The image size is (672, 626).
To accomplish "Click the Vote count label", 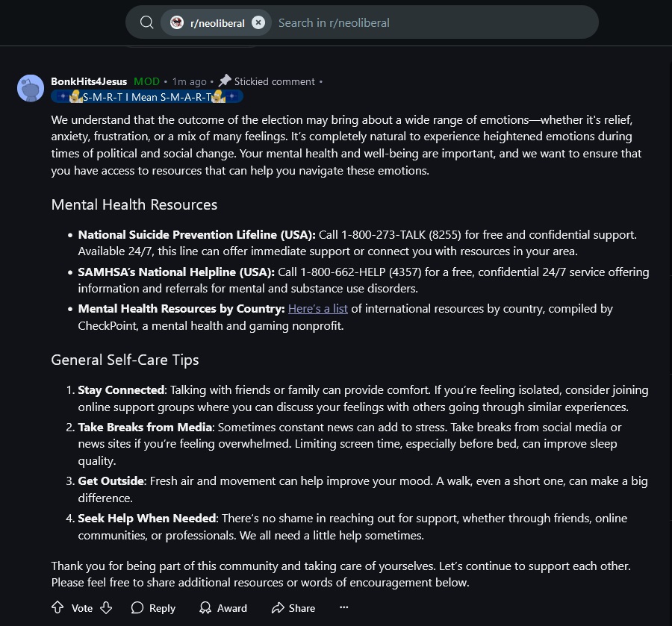I will click(x=82, y=608).
